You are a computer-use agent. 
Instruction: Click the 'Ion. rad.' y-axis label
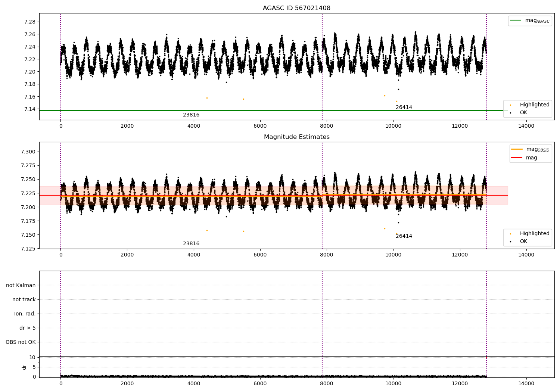[25, 314]
